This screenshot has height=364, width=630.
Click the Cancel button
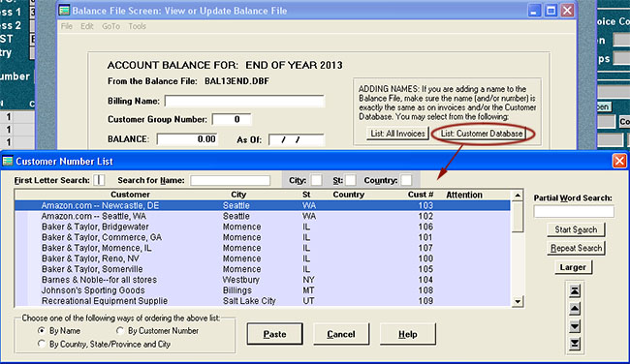point(341,334)
